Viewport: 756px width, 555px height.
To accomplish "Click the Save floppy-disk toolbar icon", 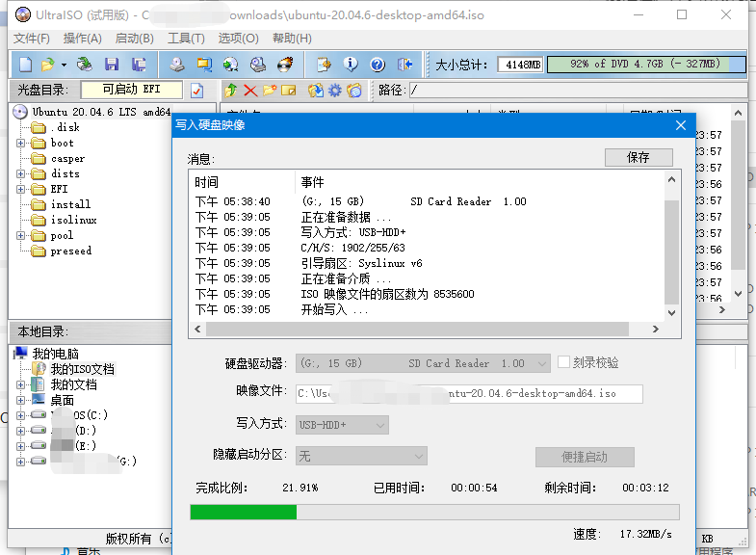I will click(112, 65).
